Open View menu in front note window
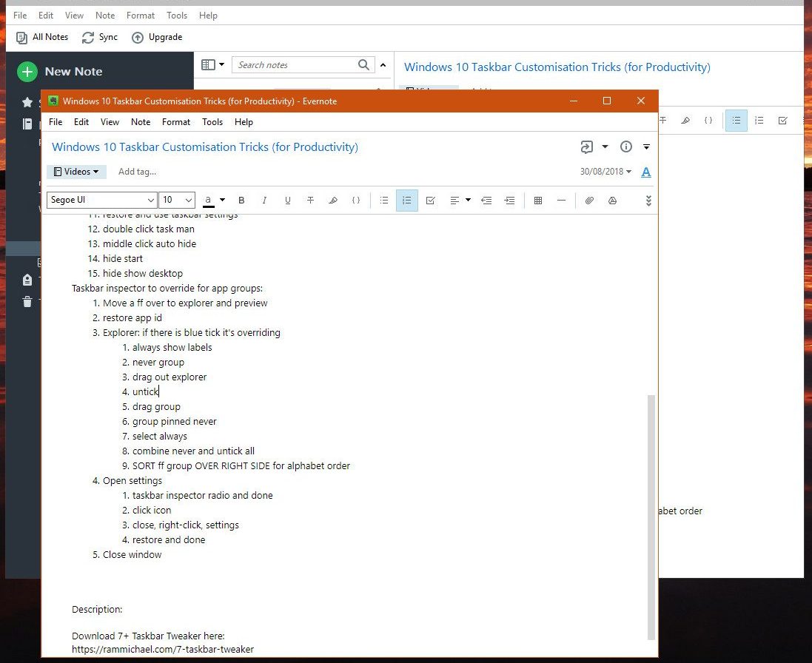The height and width of the screenshot is (663, 812). pos(110,122)
